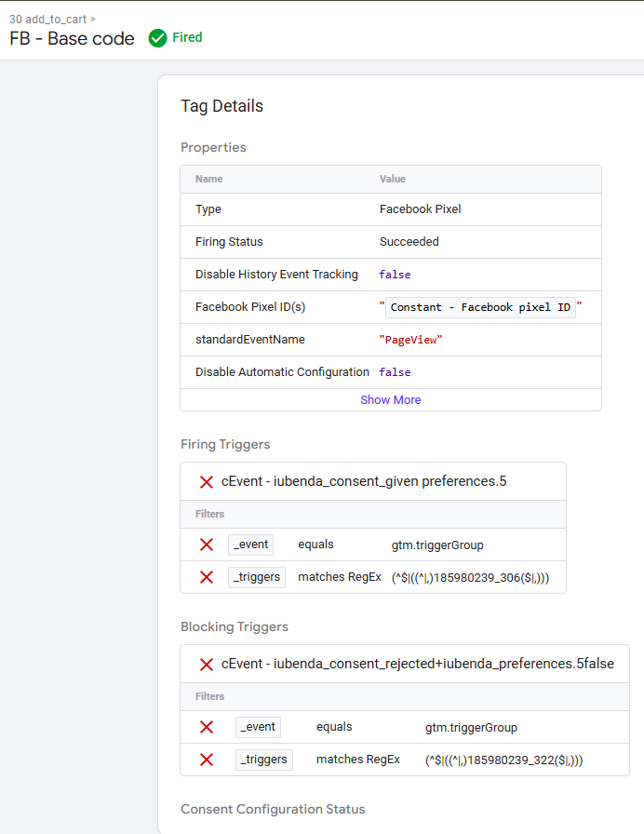Click the 'Fired' status text
Screen dimensions: 644x834
(187, 37)
